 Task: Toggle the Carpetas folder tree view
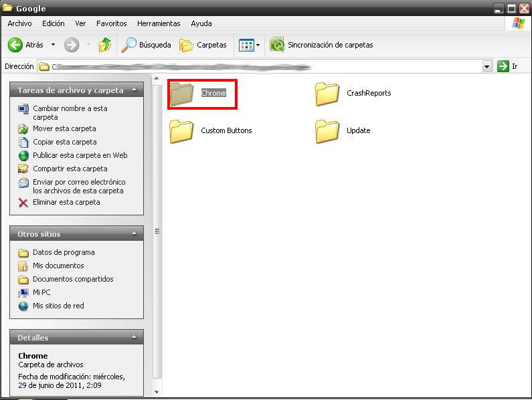[x=203, y=45]
